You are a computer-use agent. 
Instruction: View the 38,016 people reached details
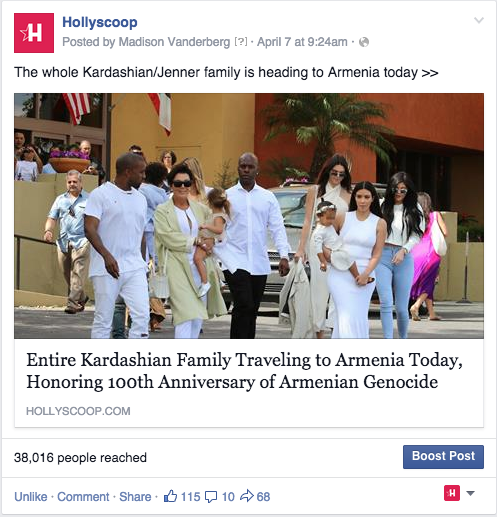(80, 458)
